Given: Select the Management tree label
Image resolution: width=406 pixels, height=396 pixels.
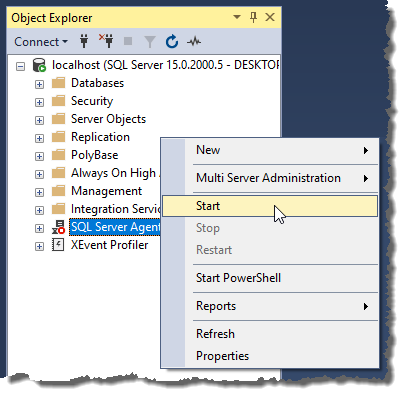Looking at the screenshot, I should 106,191.
